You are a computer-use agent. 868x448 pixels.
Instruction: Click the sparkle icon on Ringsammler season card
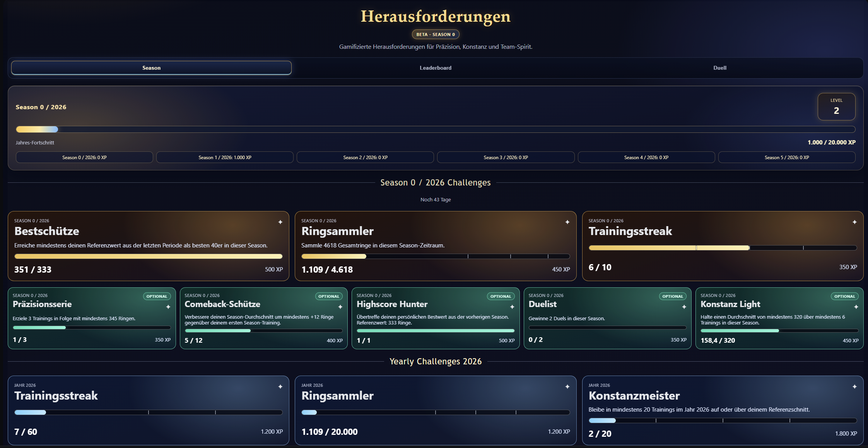point(567,222)
